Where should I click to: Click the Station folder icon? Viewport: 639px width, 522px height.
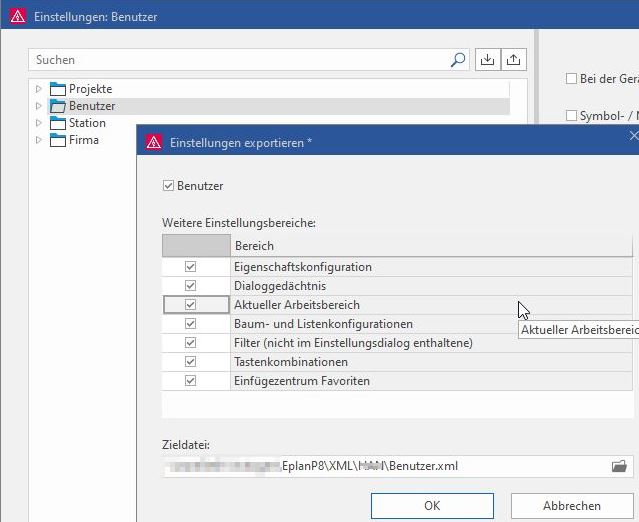(57, 123)
